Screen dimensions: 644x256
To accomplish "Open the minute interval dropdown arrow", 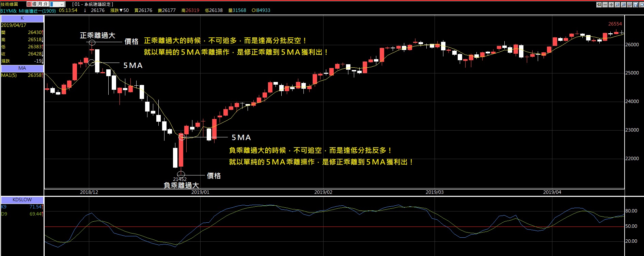I will coord(62,4).
